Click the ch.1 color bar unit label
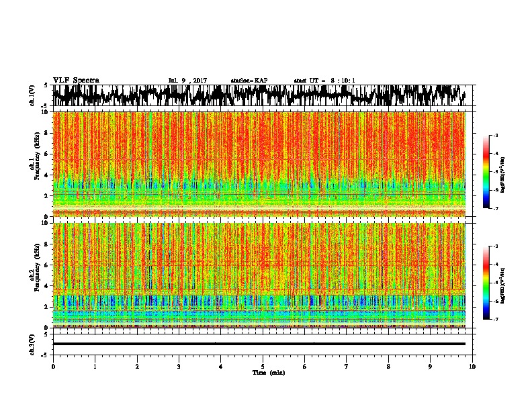Viewport: 532px width, 411px height. click(502, 175)
